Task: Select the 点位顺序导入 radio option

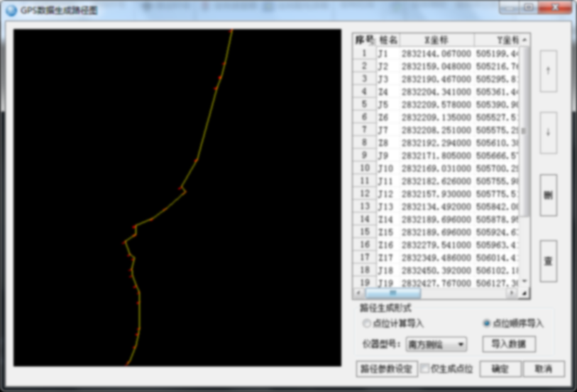Action: point(486,323)
